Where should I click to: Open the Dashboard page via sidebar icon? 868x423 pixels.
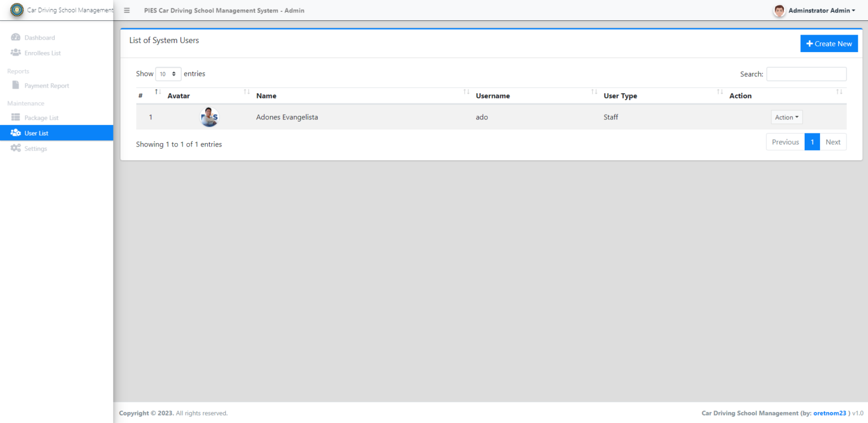click(x=15, y=37)
